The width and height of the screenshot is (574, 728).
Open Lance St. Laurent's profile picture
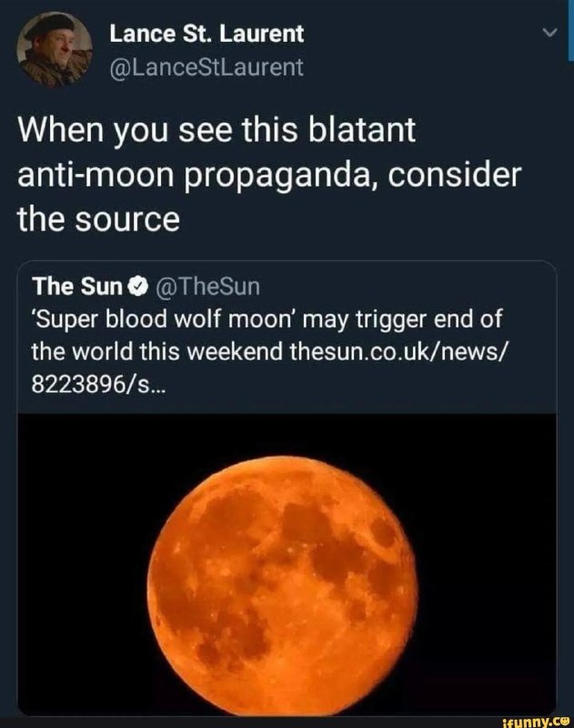[55, 50]
